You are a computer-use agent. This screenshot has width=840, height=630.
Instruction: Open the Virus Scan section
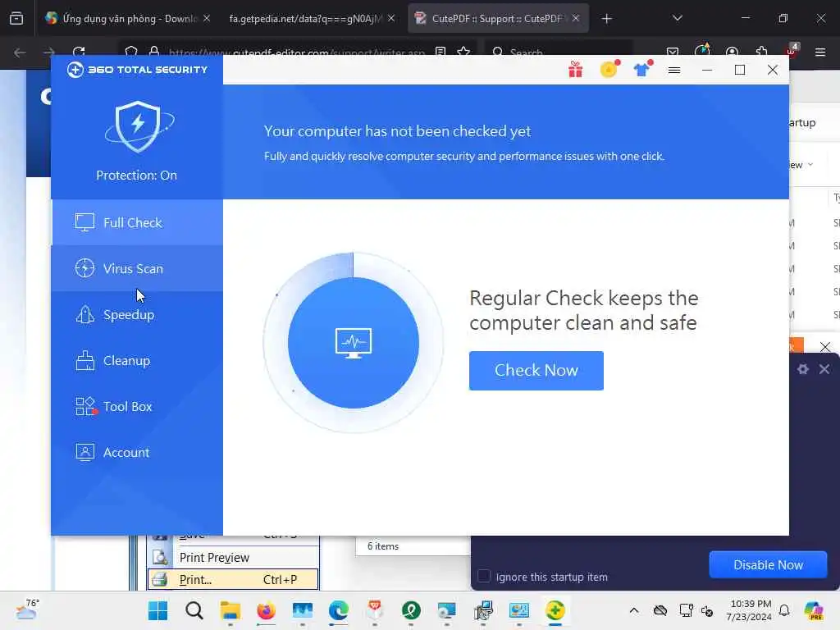tap(137, 268)
